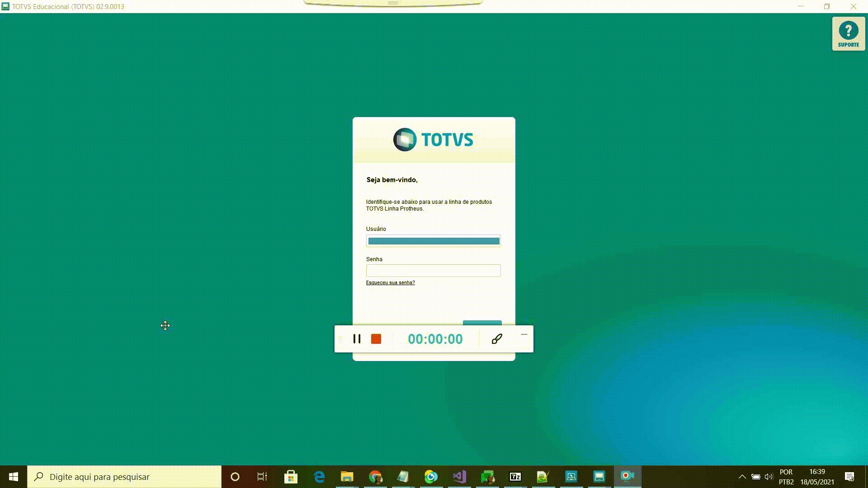868x488 pixels.
Task: Click the 'Seja bem-vindo,' heading
Action: (392, 180)
